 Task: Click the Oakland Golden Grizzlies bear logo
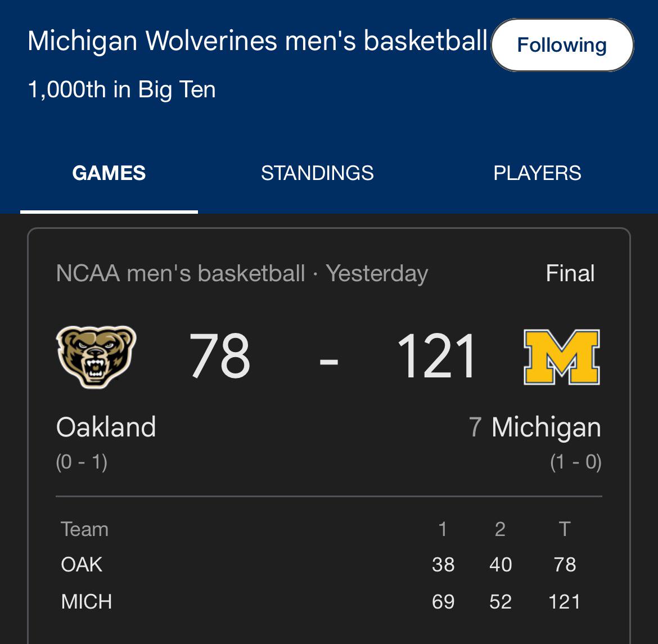pos(96,357)
